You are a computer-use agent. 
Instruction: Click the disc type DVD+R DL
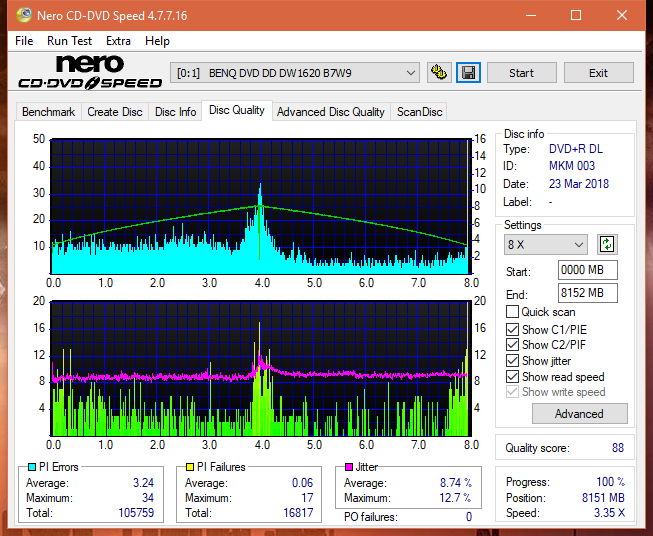pyautogui.click(x=576, y=149)
